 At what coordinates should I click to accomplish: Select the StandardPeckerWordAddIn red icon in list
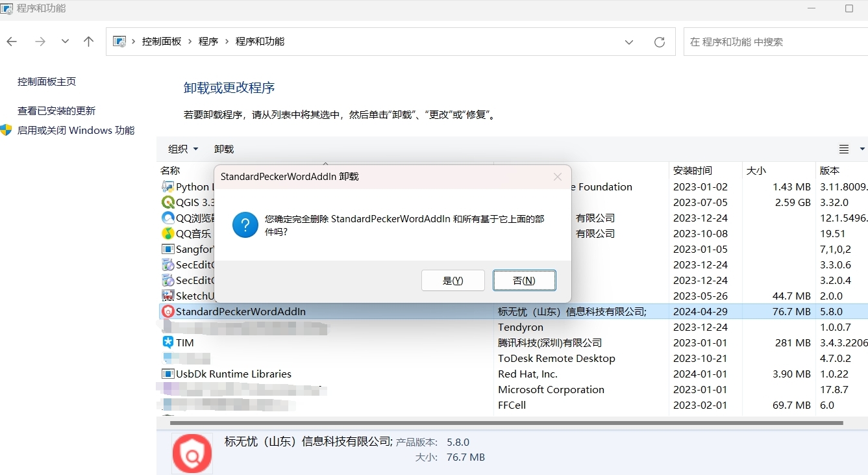coord(167,312)
